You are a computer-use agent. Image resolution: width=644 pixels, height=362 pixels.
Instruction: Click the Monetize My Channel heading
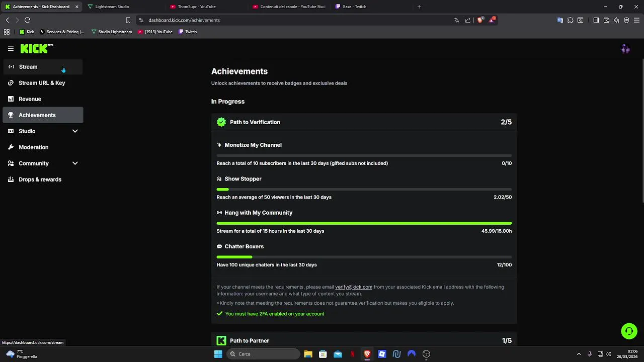click(x=253, y=145)
